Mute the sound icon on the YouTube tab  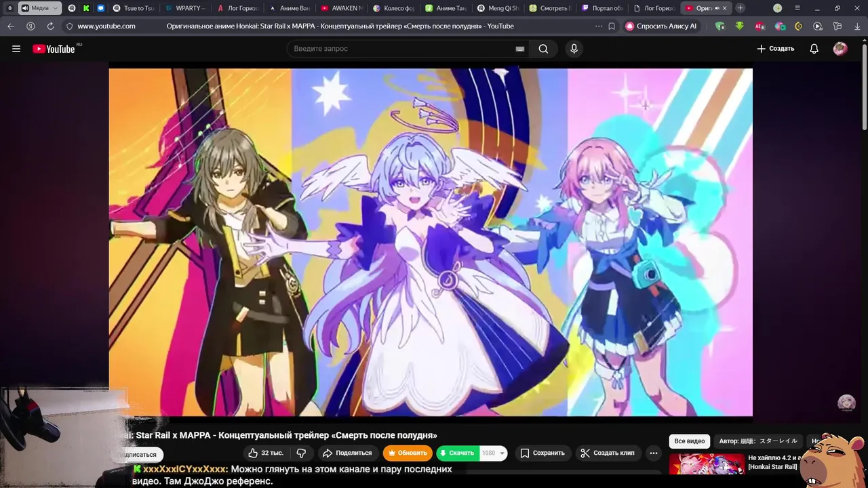pyautogui.click(x=717, y=8)
